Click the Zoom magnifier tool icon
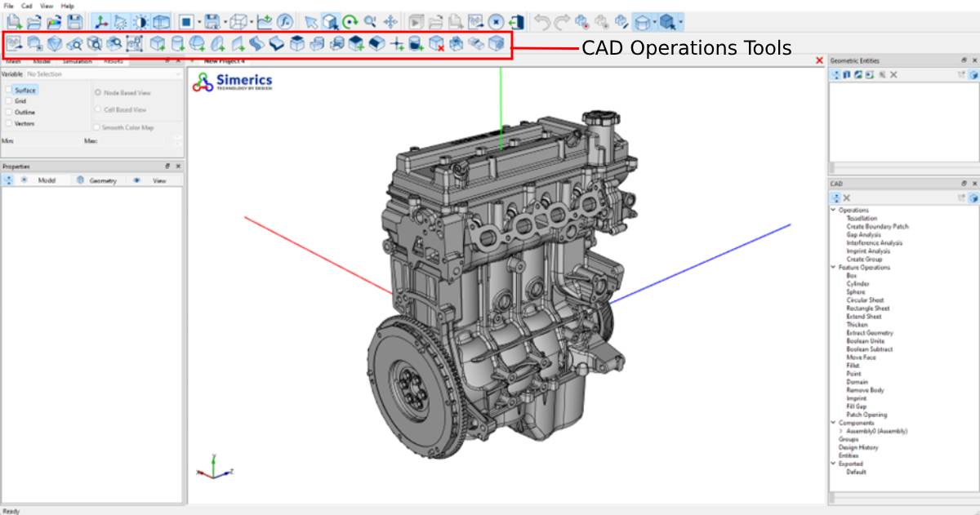Viewport: 980px width, 515px height. [369, 20]
